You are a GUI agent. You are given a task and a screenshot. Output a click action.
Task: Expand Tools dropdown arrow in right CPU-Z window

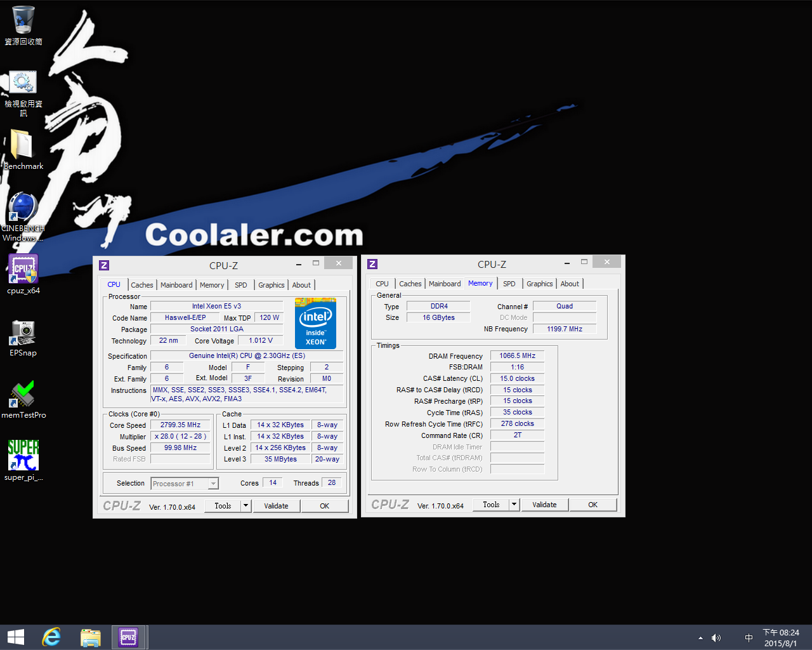(514, 505)
